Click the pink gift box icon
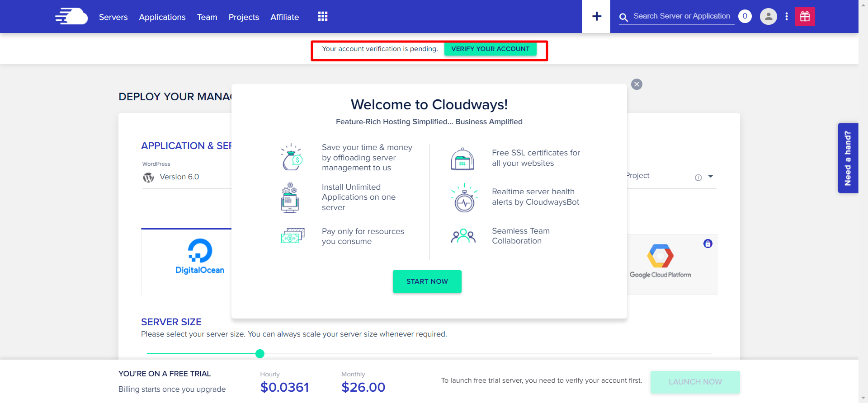 [x=805, y=17]
